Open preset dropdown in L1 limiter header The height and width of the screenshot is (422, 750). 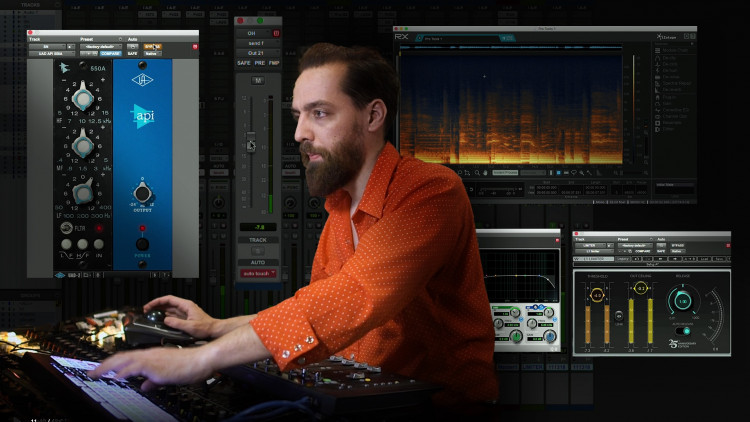click(x=634, y=245)
